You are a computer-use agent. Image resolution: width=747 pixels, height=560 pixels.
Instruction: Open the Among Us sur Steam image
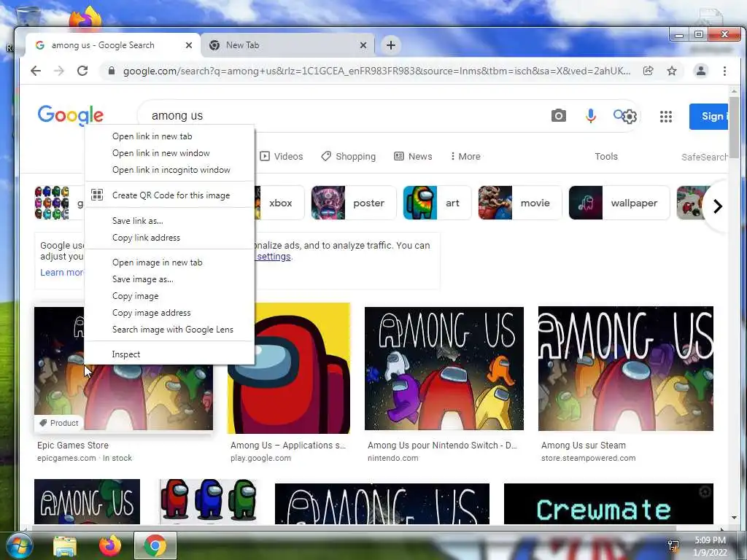625,368
